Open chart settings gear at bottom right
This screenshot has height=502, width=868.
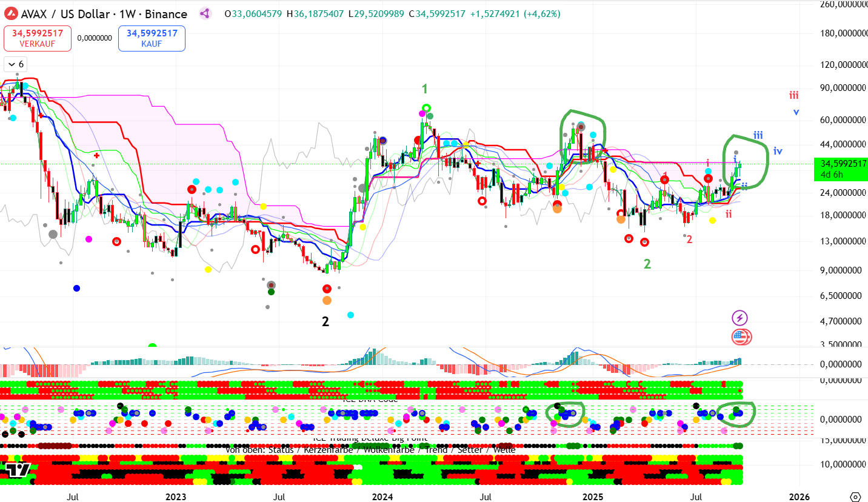pos(855,497)
